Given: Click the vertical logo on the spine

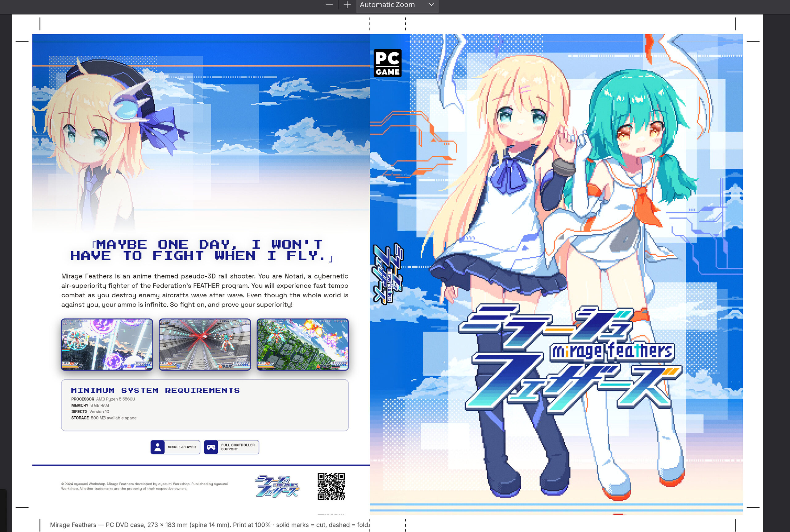Looking at the screenshot, I should (x=388, y=274).
